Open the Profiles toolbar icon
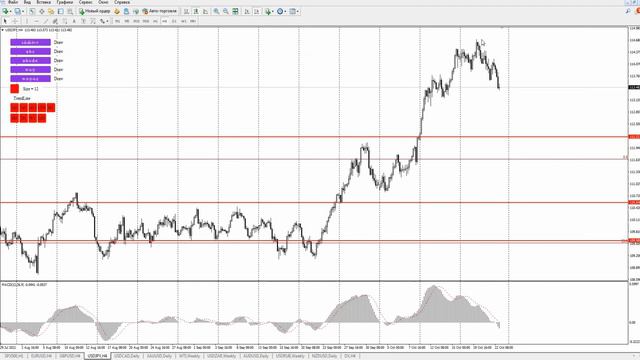The width and height of the screenshot is (640, 360). coord(17,11)
